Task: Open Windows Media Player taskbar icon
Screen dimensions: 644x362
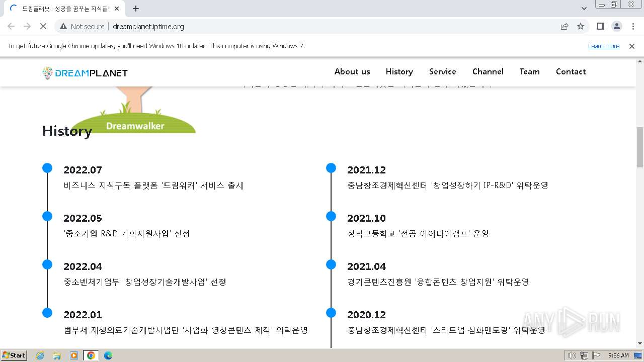Action: point(74,355)
